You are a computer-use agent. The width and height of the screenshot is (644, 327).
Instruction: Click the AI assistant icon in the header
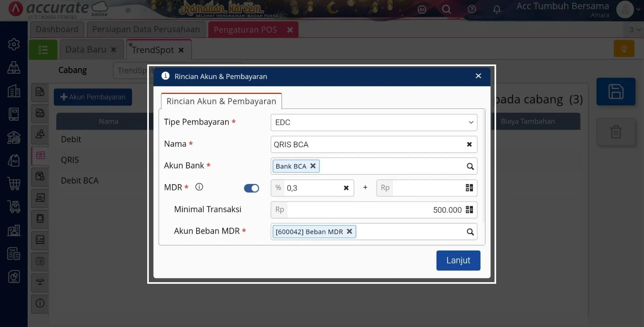pyautogui.click(x=421, y=9)
